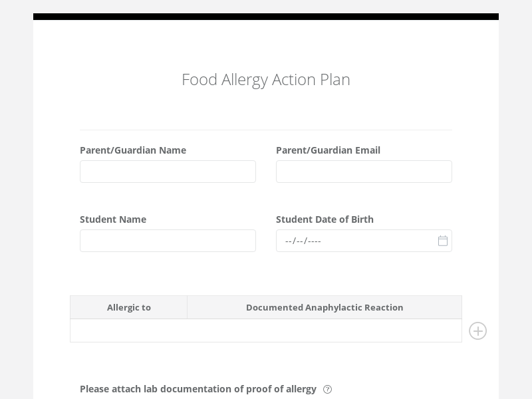
Task: Select the Student Name input box
Action: click(x=168, y=241)
